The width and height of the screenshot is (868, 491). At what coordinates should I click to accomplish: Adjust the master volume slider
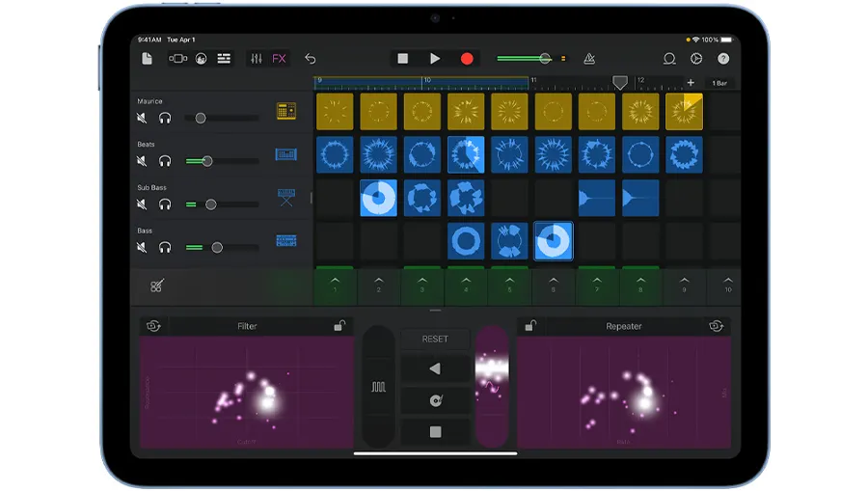(x=524, y=59)
